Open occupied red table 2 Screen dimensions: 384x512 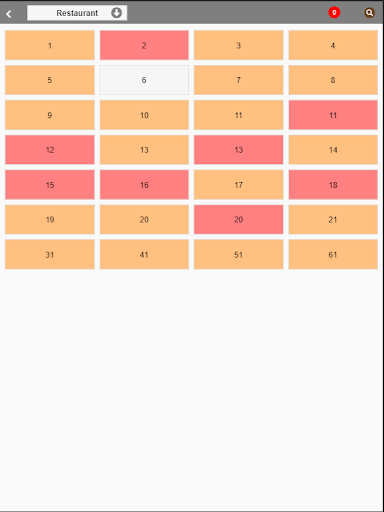[144, 45]
